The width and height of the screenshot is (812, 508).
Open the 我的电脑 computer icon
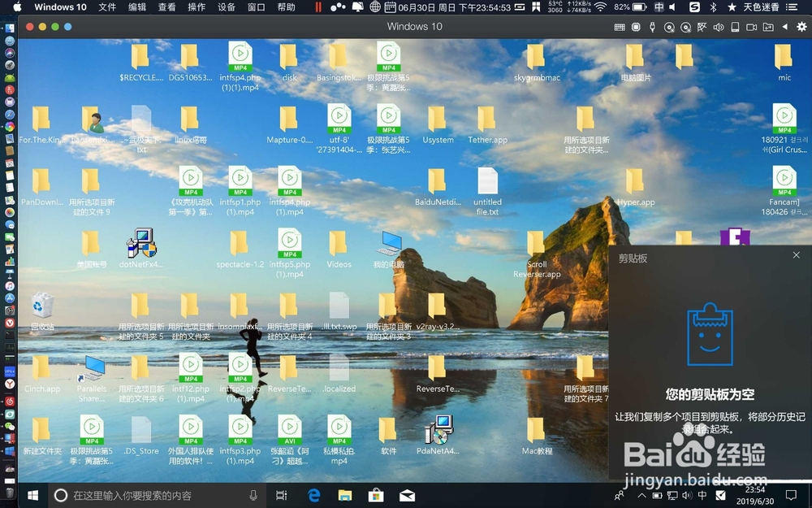[x=388, y=249]
